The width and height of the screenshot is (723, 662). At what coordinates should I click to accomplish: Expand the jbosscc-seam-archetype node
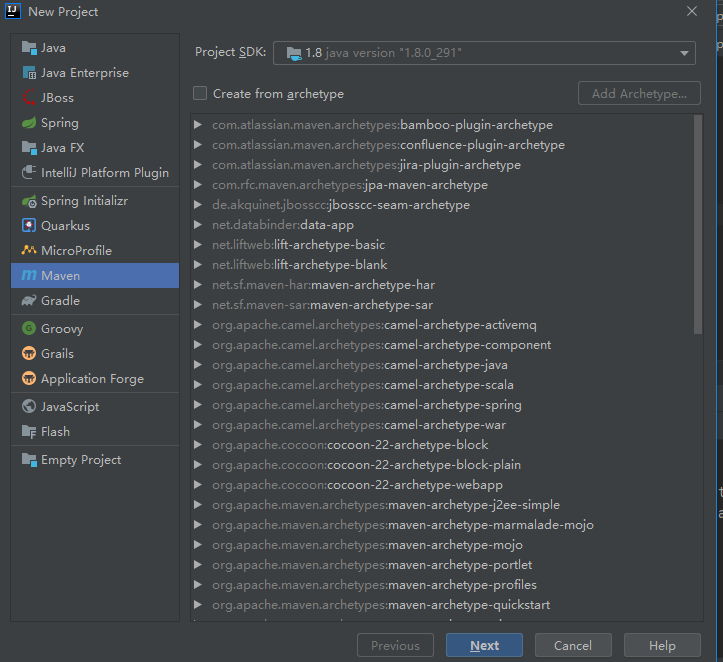click(x=198, y=205)
